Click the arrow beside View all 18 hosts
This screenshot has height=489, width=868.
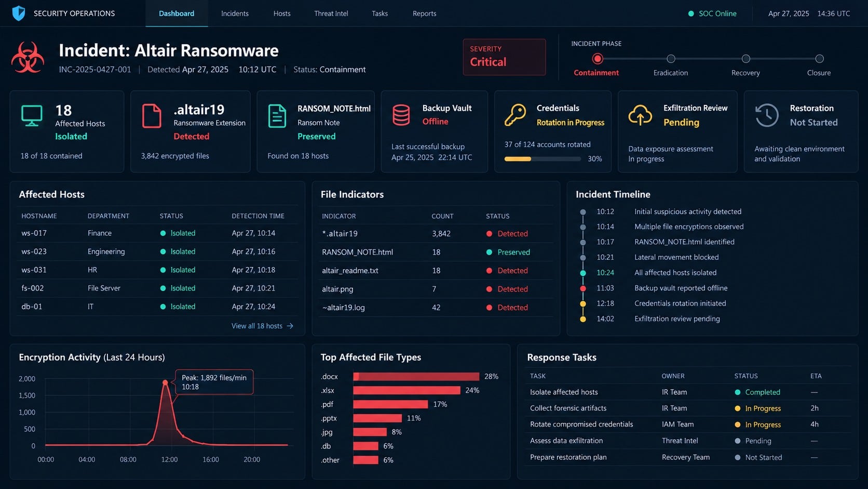coord(290,326)
